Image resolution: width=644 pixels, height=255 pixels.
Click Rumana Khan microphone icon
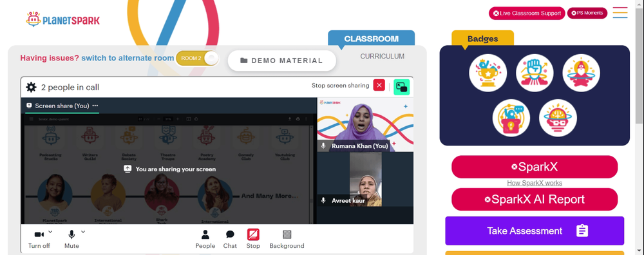[324, 146]
